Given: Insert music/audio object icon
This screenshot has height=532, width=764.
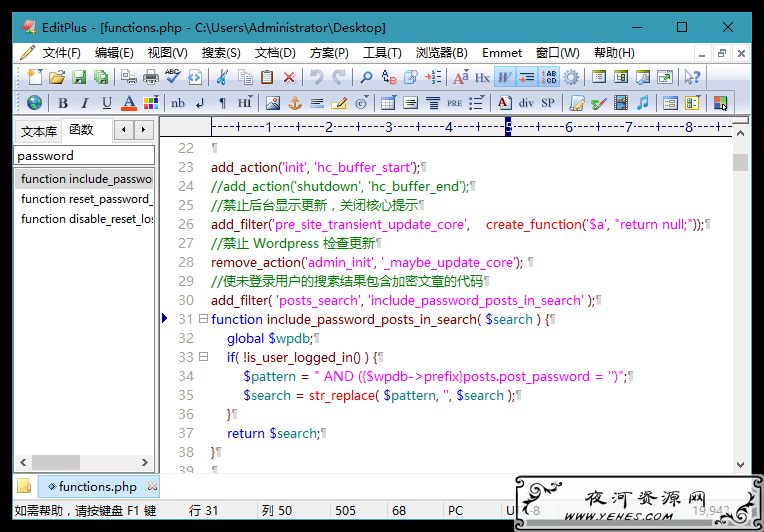Looking at the screenshot, I should pyautogui.click(x=643, y=103).
